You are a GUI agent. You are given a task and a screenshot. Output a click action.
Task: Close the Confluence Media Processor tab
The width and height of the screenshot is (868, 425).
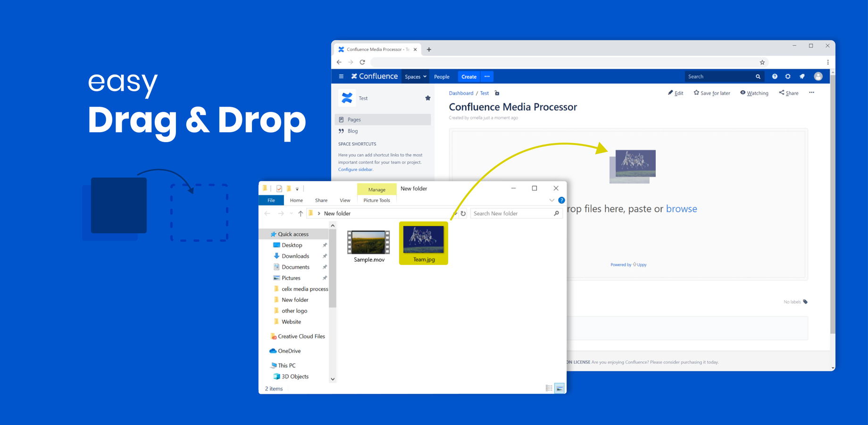(x=415, y=50)
